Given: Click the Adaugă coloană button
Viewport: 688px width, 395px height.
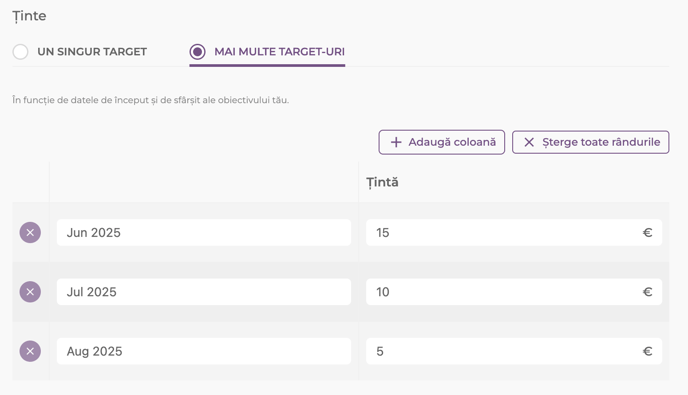Looking at the screenshot, I should tap(442, 142).
